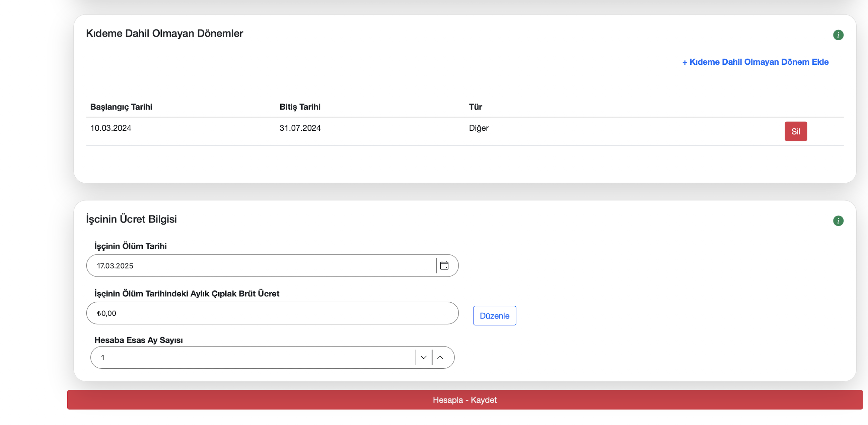Increase Hesaba Esas Ay Sayısı with up chevron

(440, 358)
